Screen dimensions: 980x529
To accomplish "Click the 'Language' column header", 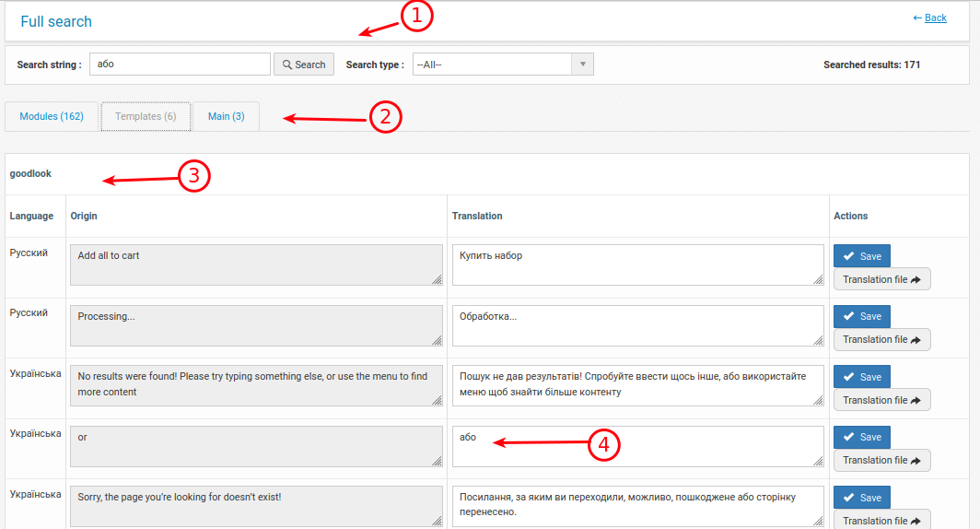I will [31, 216].
